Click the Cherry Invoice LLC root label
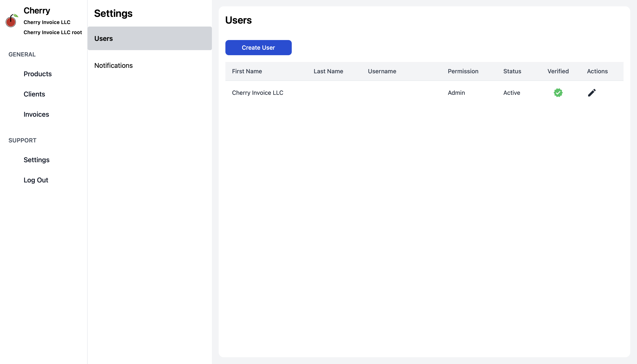 click(53, 32)
